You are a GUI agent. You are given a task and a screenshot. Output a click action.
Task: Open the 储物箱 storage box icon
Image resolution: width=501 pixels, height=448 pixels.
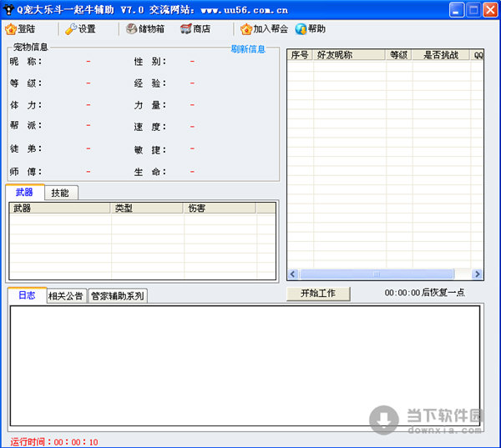[131, 29]
